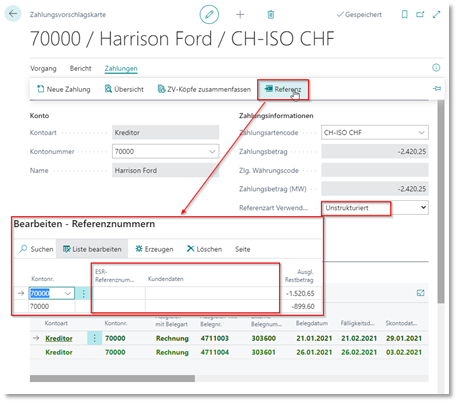Click Fälligkeitsdatum 26.02.2021
This screenshot has height=403, width=458.
click(359, 352)
